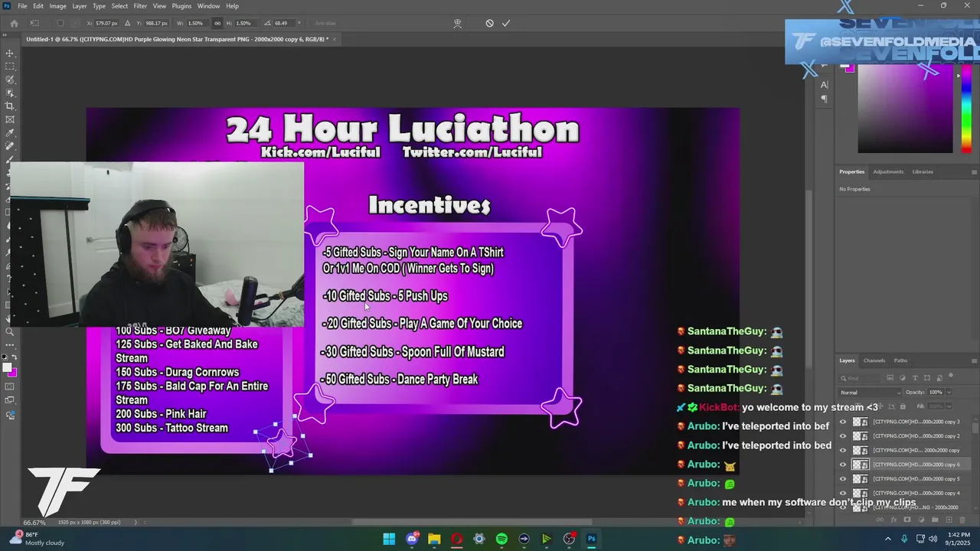The width and height of the screenshot is (980, 551).
Task: Open the Normal blend mode dropdown
Action: [871, 393]
